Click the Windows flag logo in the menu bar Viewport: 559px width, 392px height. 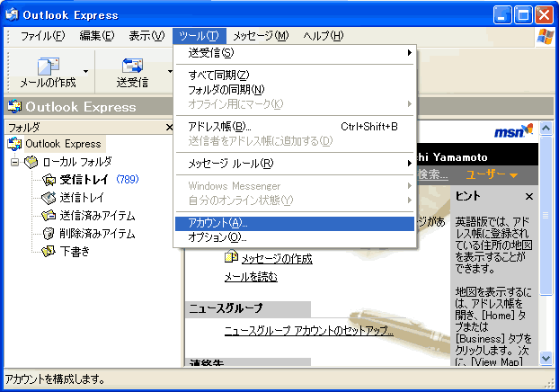[x=546, y=36]
